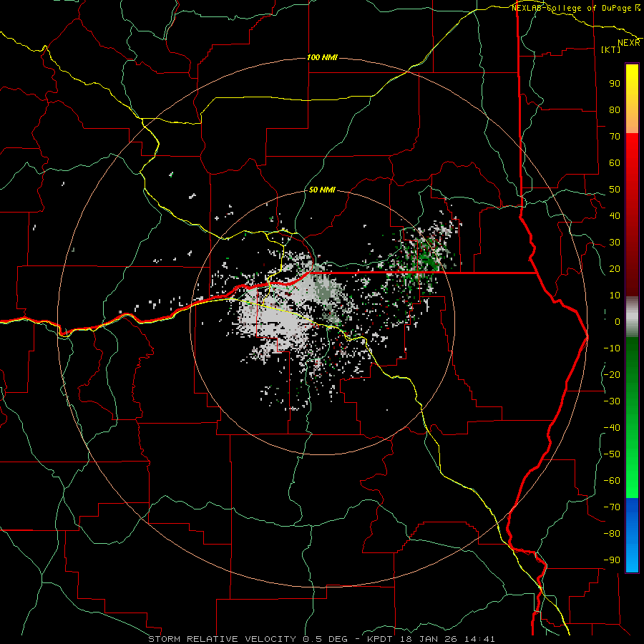The height and width of the screenshot is (644, 644).
Task: Click the positive "40" scale value
Action: [615, 215]
